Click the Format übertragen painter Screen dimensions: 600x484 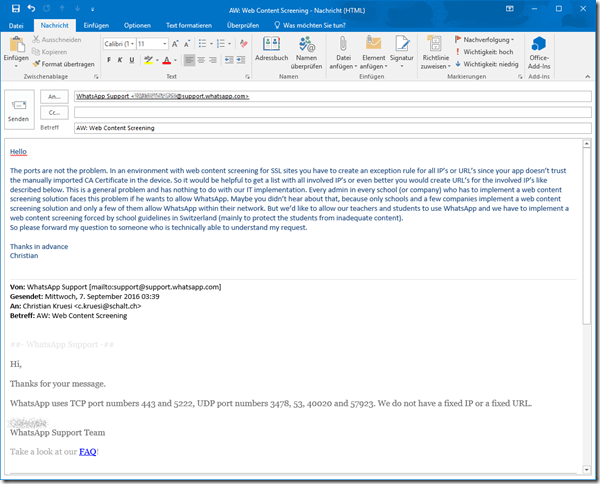tap(67, 63)
